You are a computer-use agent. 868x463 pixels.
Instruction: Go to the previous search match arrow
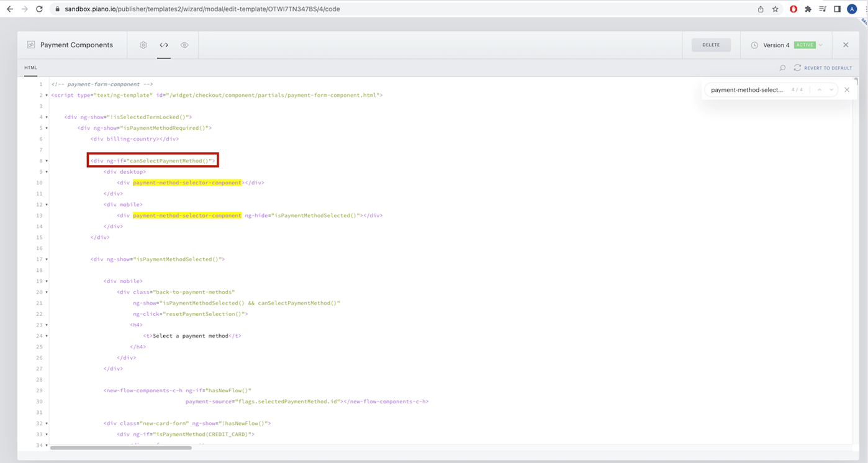[820, 90]
